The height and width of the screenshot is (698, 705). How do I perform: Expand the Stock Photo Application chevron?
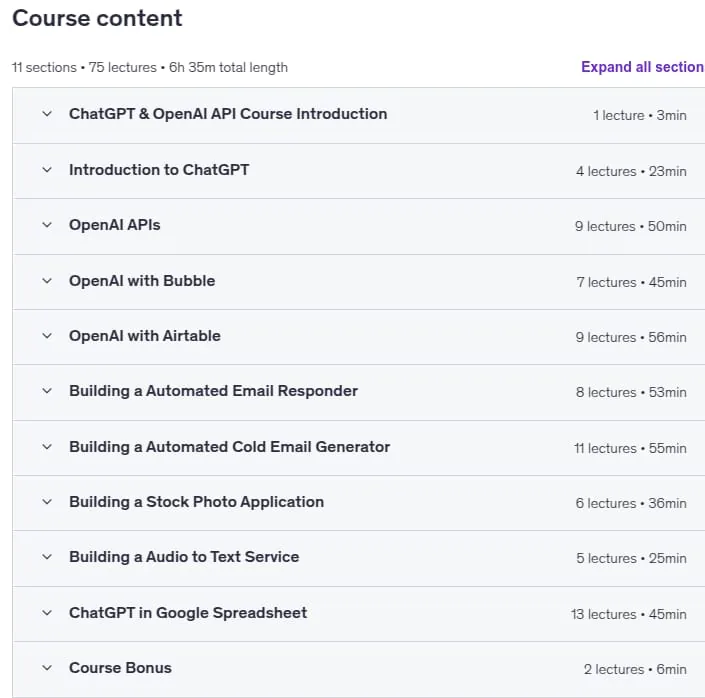pos(47,502)
